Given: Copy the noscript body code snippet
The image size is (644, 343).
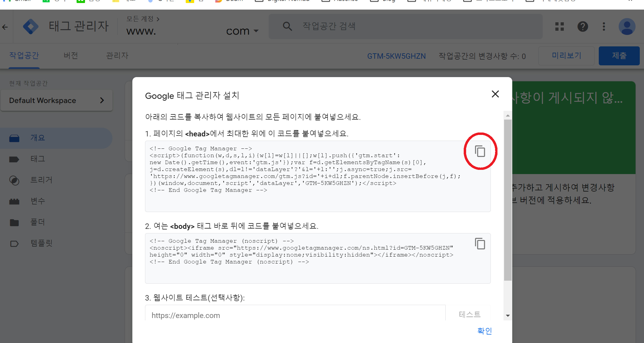Looking at the screenshot, I should 480,244.
